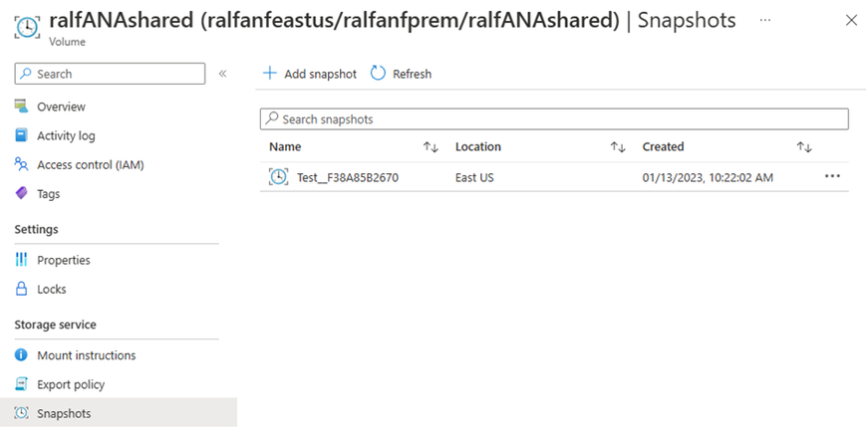Viewport: 868px width, 435px height.
Task: Click the Overview icon in sidebar
Action: pos(22,107)
